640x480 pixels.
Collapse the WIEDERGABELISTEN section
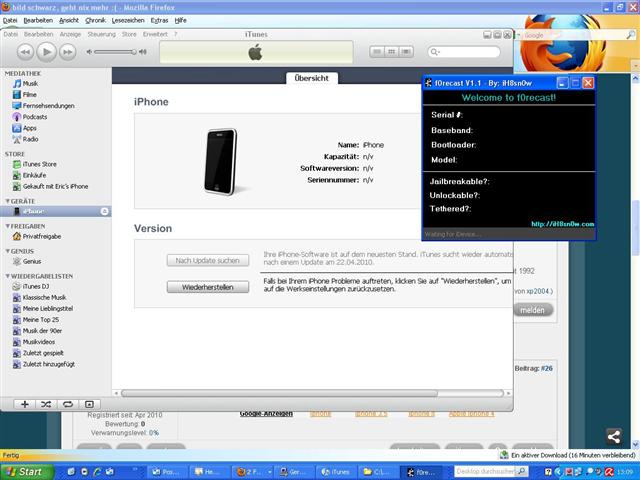[x=7, y=275]
